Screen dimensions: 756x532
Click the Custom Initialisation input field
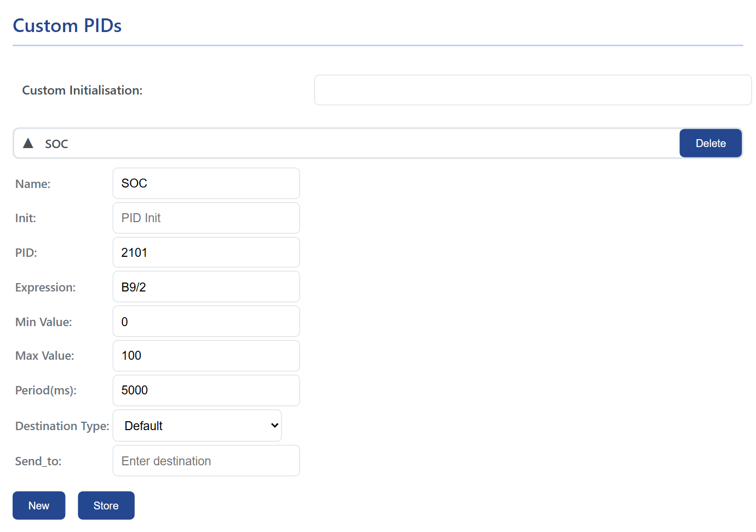[533, 90]
